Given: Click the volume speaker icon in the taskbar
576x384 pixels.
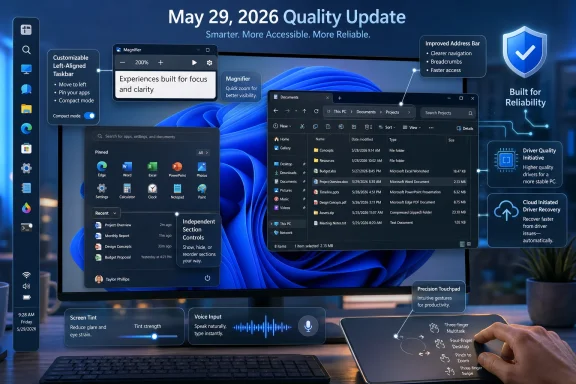Looking at the screenshot, I should tap(26, 286).
